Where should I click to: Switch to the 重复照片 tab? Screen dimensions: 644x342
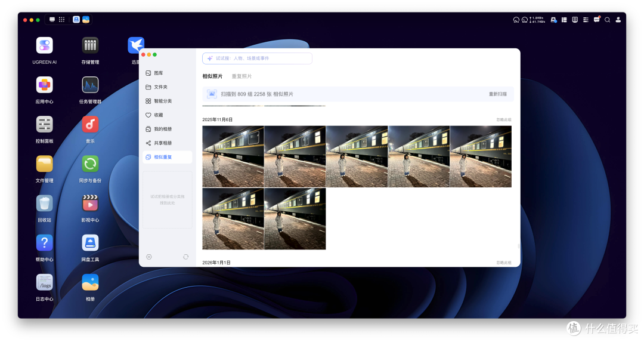(241, 76)
